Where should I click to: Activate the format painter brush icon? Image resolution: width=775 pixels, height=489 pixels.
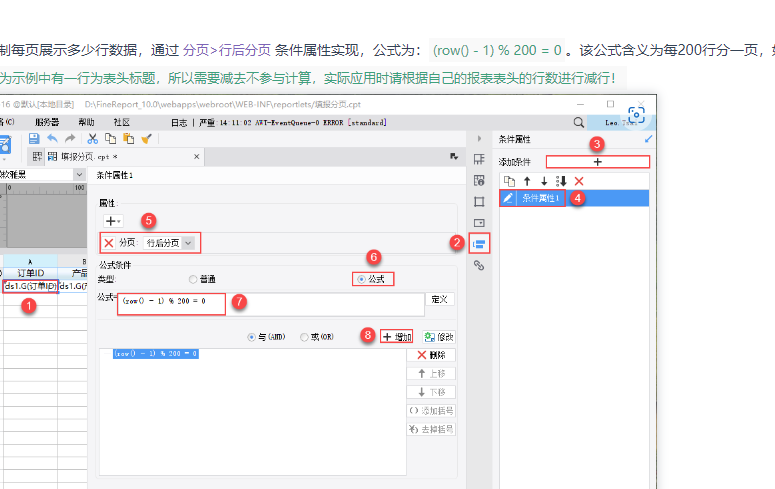[x=146, y=139]
